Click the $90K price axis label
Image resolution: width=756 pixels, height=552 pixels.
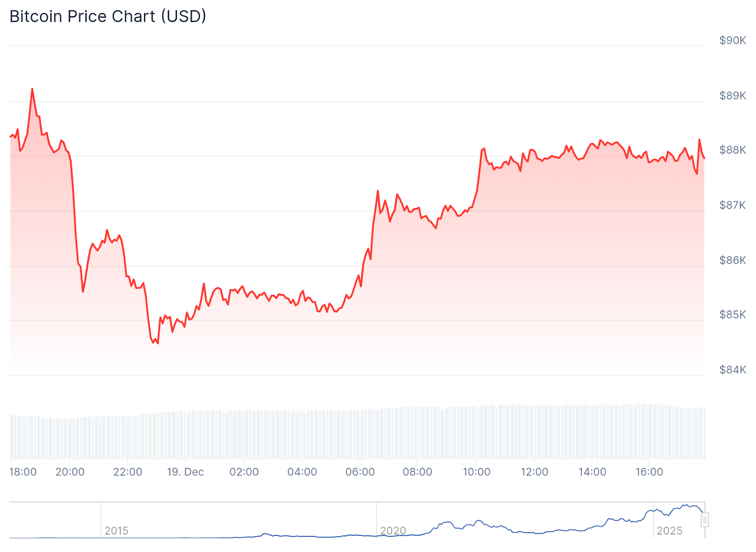(732, 41)
